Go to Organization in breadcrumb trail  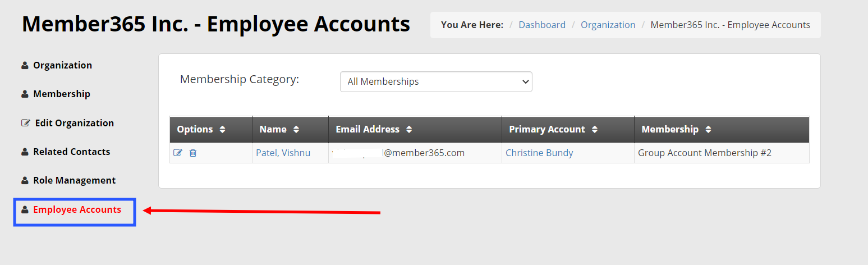[x=608, y=25]
